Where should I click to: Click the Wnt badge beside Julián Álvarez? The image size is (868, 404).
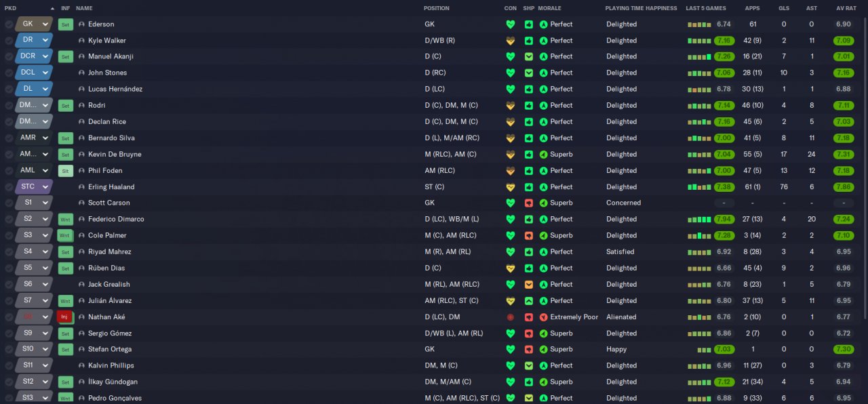65,301
